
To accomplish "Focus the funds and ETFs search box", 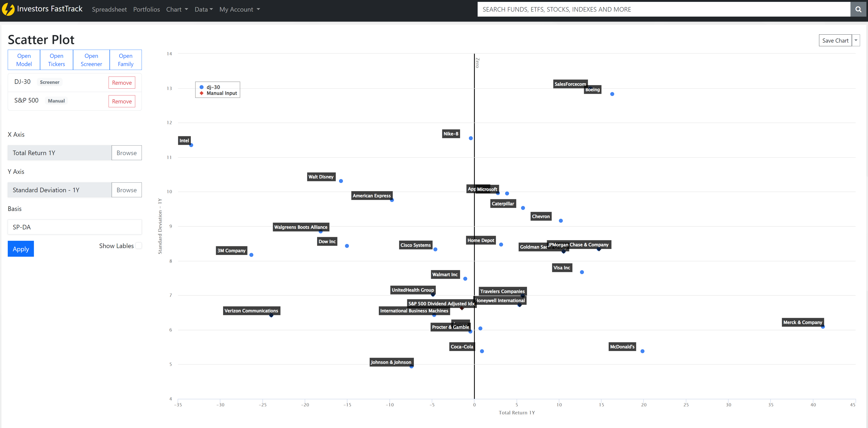I will [x=664, y=9].
